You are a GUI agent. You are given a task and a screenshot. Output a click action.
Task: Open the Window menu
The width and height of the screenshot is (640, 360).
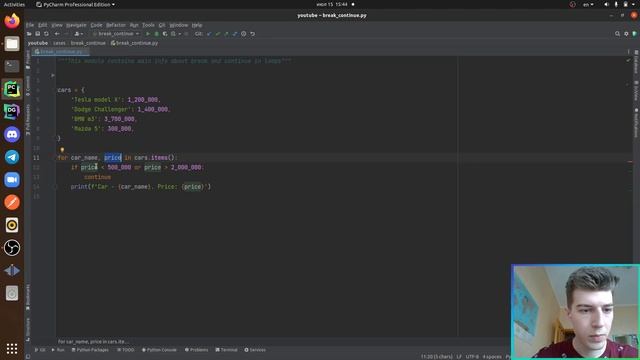(x=179, y=25)
